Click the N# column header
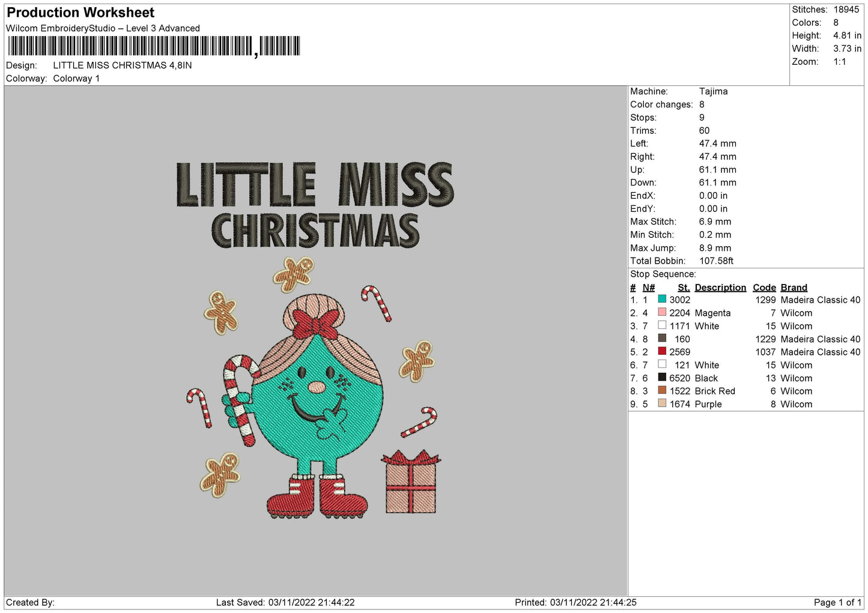 [x=648, y=288]
